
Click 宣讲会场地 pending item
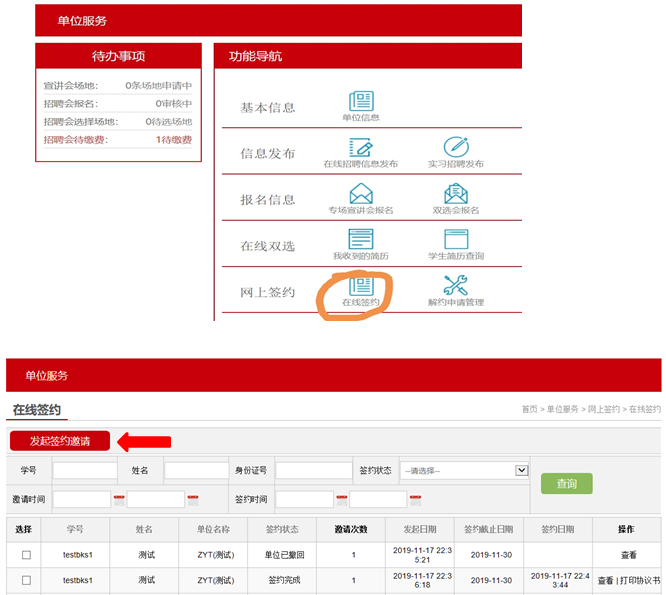coord(118,86)
